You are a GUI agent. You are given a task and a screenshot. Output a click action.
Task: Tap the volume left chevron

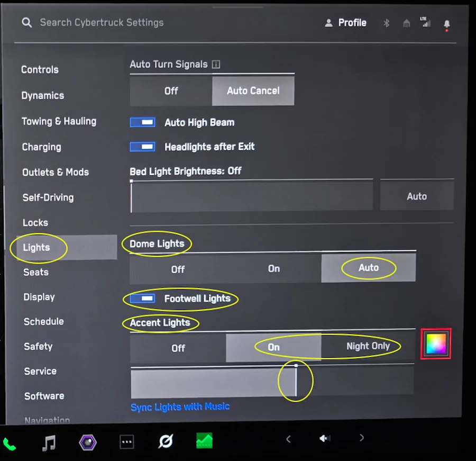point(288,439)
